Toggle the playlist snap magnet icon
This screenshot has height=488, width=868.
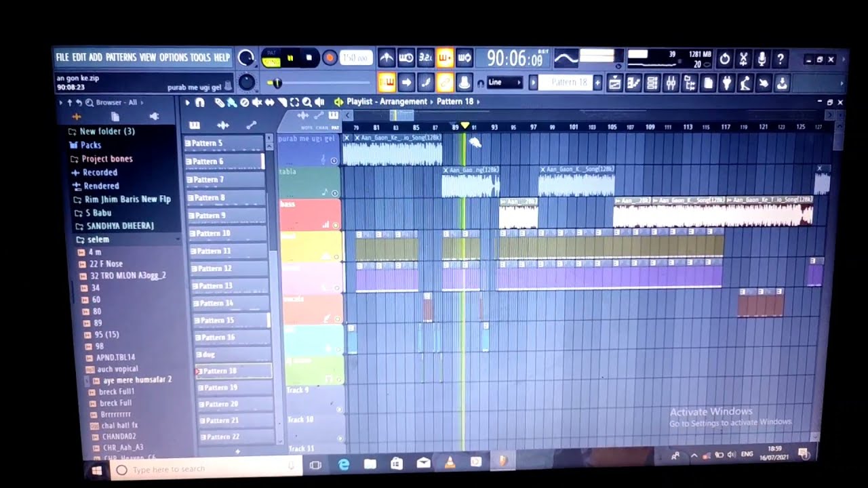199,102
